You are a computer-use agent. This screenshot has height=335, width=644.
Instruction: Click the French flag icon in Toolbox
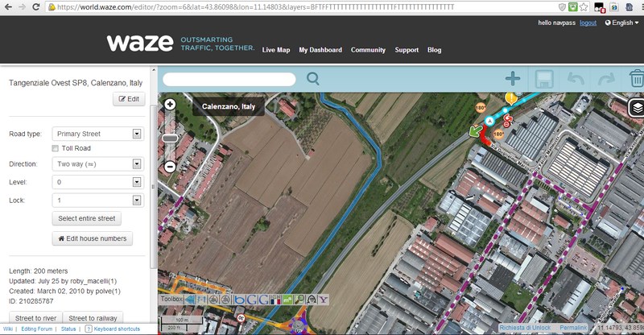(275, 300)
